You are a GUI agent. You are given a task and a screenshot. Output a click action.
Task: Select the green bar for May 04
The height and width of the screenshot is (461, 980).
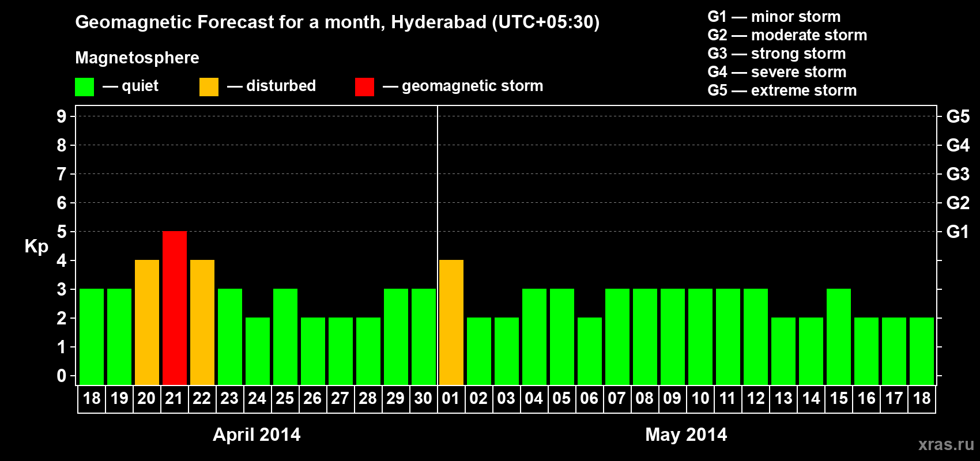[534, 337]
